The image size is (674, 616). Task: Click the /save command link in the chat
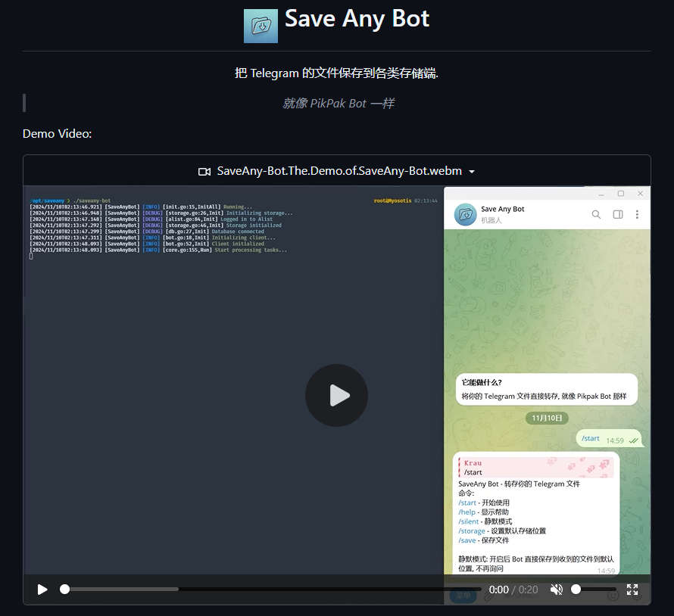[x=466, y=540]
